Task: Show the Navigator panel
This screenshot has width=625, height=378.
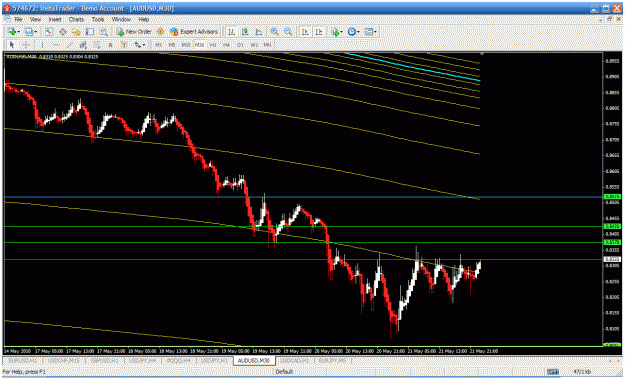Action: [76, 32]
